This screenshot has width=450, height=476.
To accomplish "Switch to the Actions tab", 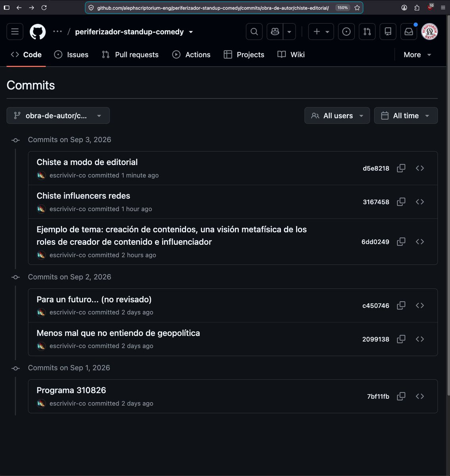I will (x=191, y=55).
